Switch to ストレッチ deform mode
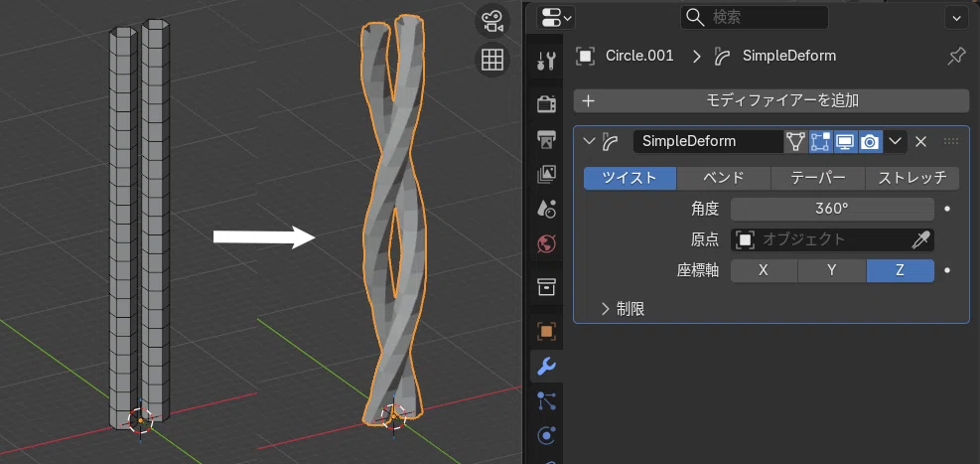980x464 pixels. pyautogui.click(x=912, y=178)
